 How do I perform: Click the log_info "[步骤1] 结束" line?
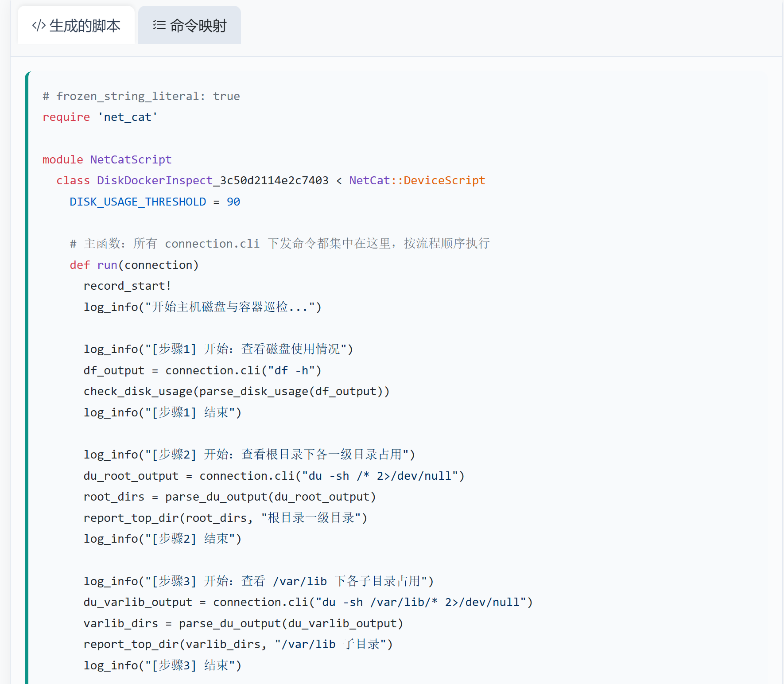tap(163, 412)
